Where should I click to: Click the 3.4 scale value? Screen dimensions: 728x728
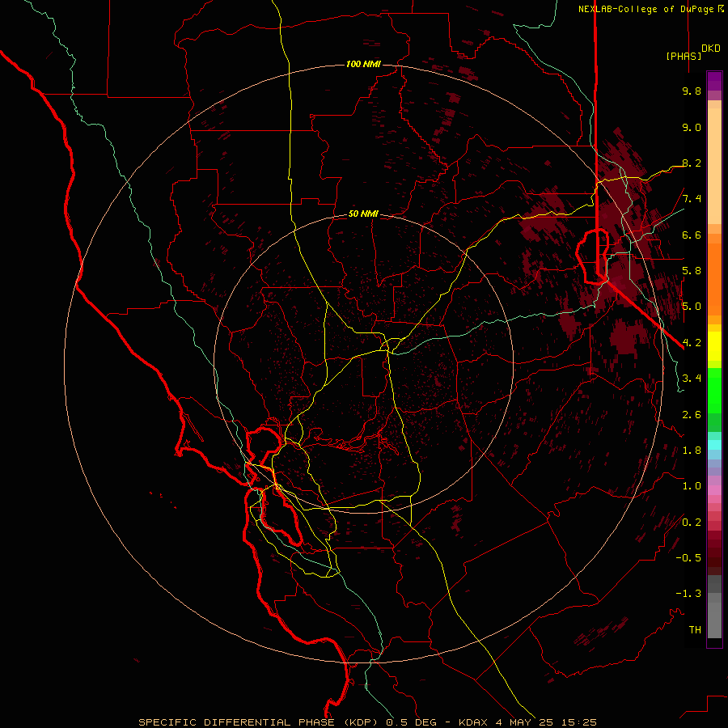coord(692,379)
